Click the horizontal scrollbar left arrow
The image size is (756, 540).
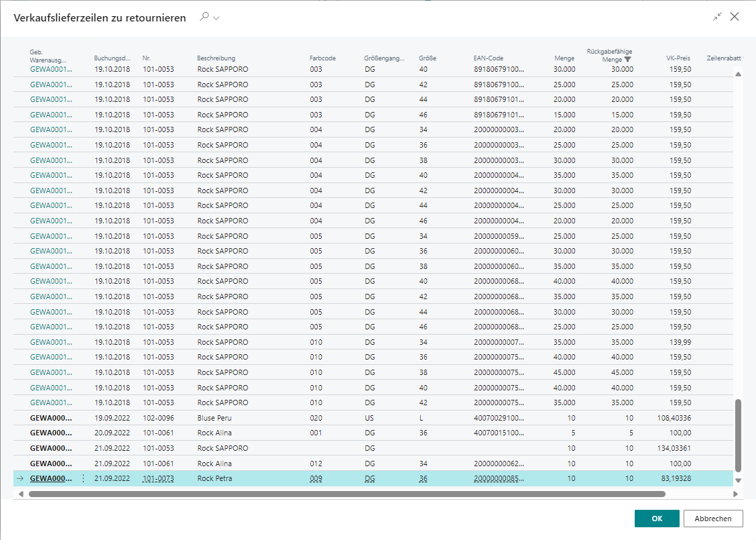21,494
